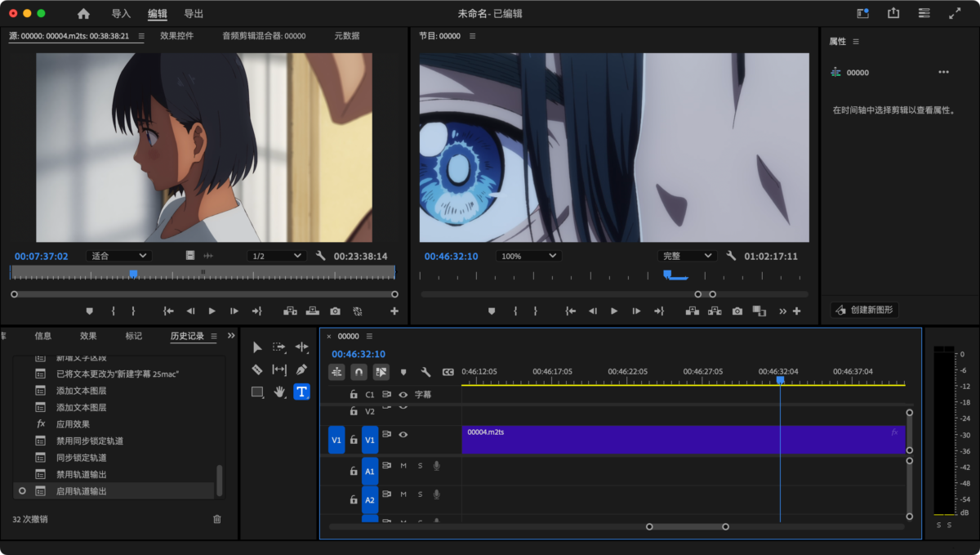The height and width of the screenshot is (555, 980).
Task: Select the Type tool
Action: 301,392
